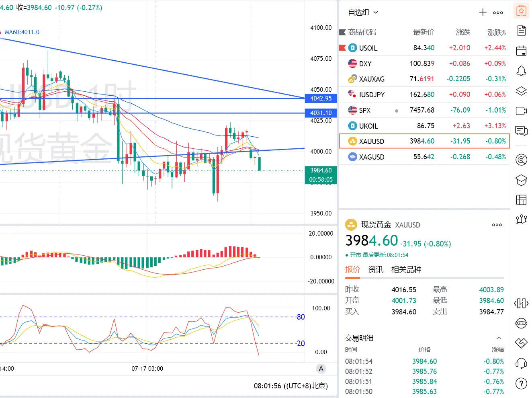The image size is (532, 398).
Task: Switch to the 报价 tab
Action: click(352, 269)
